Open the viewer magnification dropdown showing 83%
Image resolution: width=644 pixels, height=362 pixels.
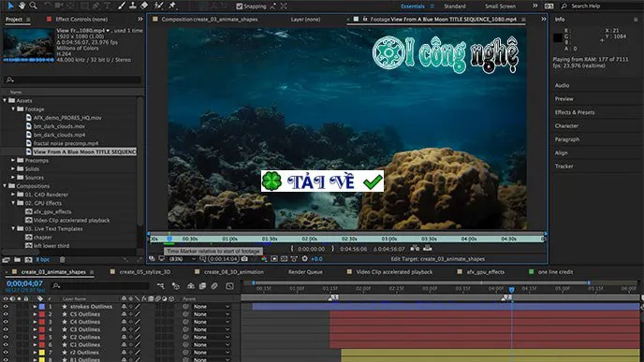pos(183,259)
